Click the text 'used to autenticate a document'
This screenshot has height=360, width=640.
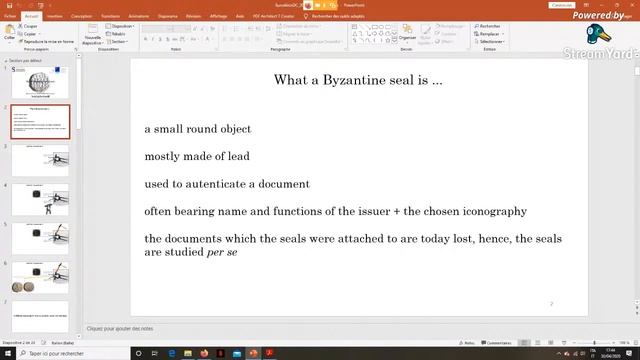click(x=227, y=184)
